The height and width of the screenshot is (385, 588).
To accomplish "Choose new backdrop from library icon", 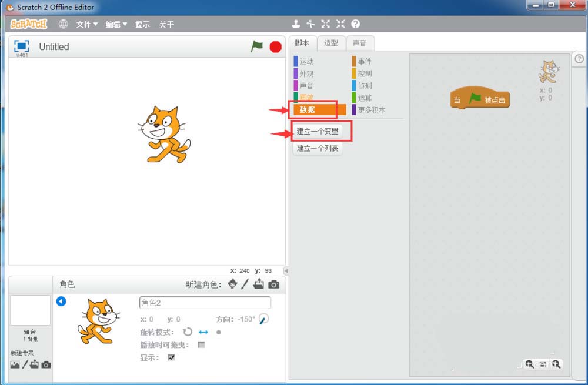I will [15, 364].
